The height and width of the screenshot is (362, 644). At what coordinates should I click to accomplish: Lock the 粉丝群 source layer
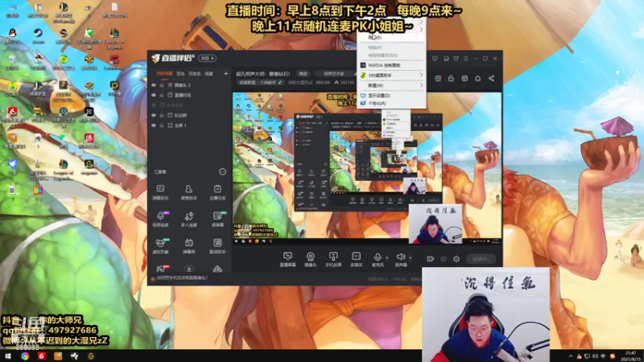coord(162,115)
